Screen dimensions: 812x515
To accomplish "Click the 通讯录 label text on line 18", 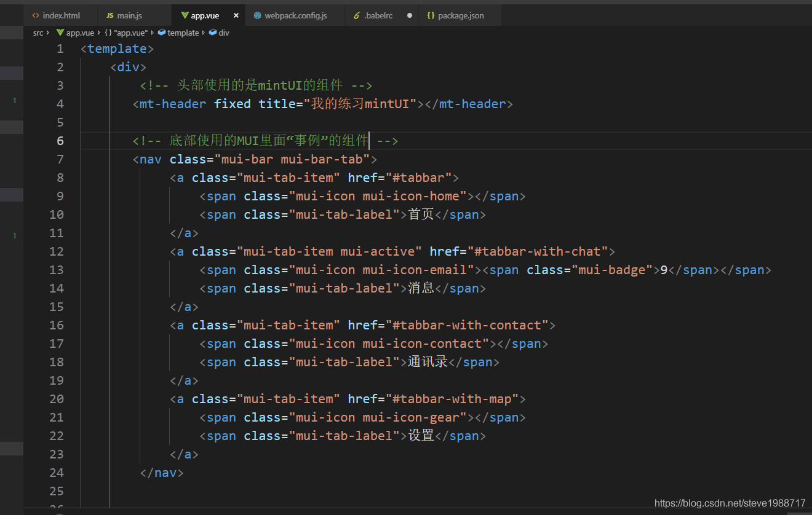I will coord(428,362).
